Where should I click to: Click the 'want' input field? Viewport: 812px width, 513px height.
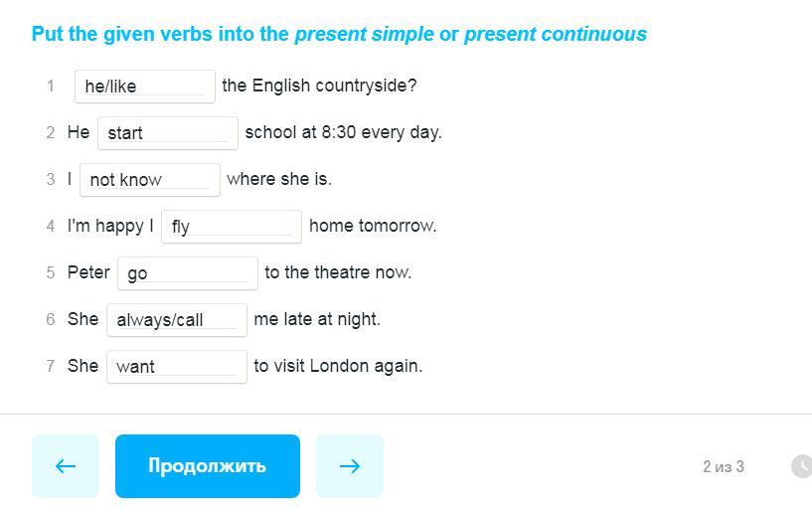click(x=177, y=367)
